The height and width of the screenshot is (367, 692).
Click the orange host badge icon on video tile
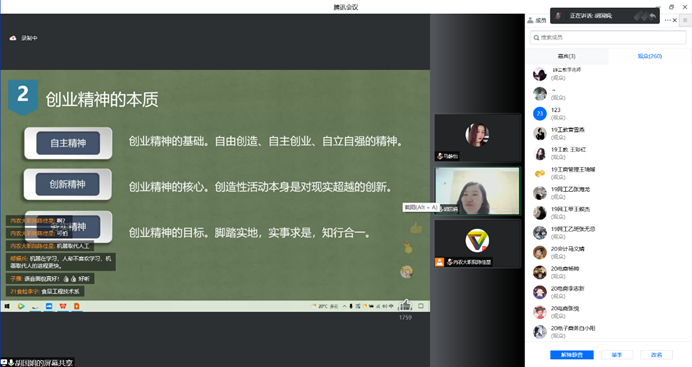point(440,262)
